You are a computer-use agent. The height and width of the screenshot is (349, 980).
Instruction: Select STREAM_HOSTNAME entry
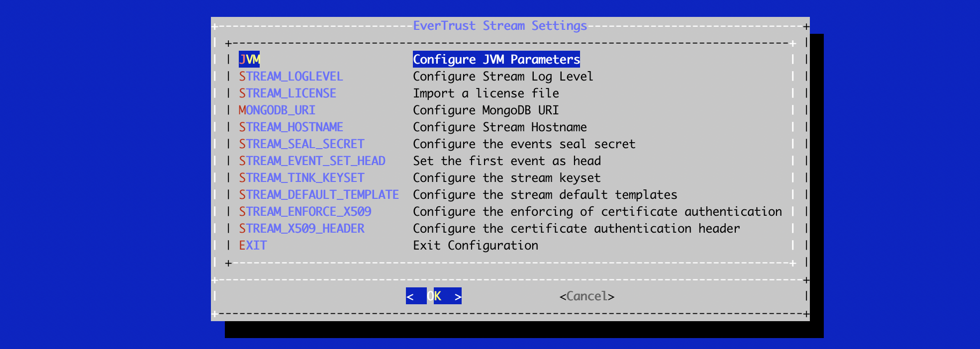coord(291,127)
